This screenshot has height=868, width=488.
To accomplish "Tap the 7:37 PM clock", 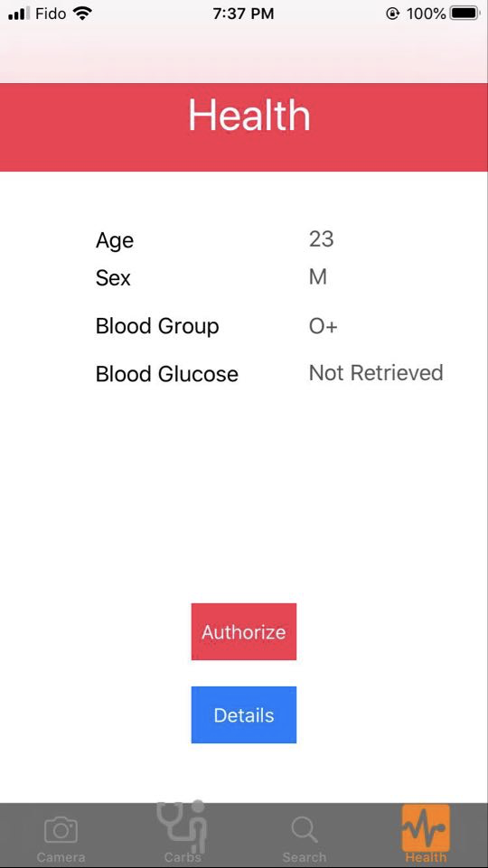I will click(243, 14).
